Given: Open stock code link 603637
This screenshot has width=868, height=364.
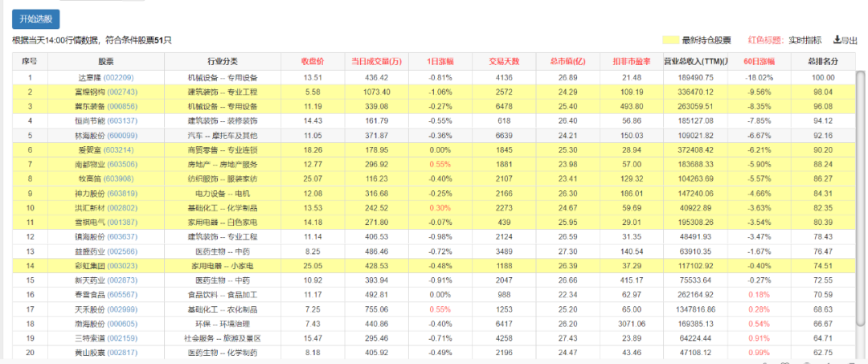Looking at the screenshot, I should pyautogui.click(x=124, y=237).
